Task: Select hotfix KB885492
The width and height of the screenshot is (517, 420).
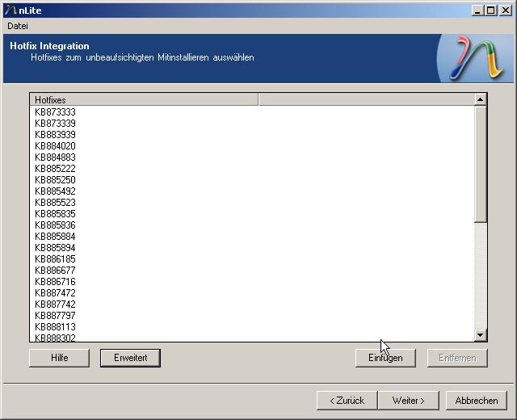Action: click(x=55, y=191)
